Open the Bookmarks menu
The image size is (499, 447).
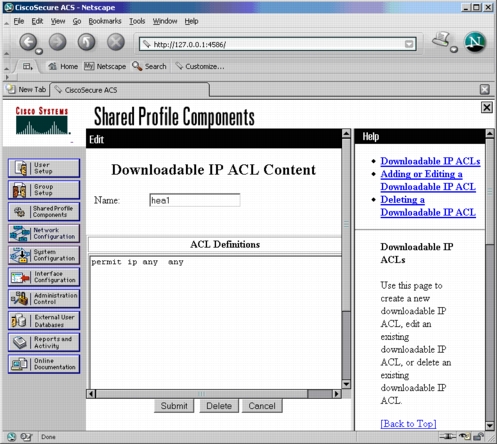pos(105,21)
